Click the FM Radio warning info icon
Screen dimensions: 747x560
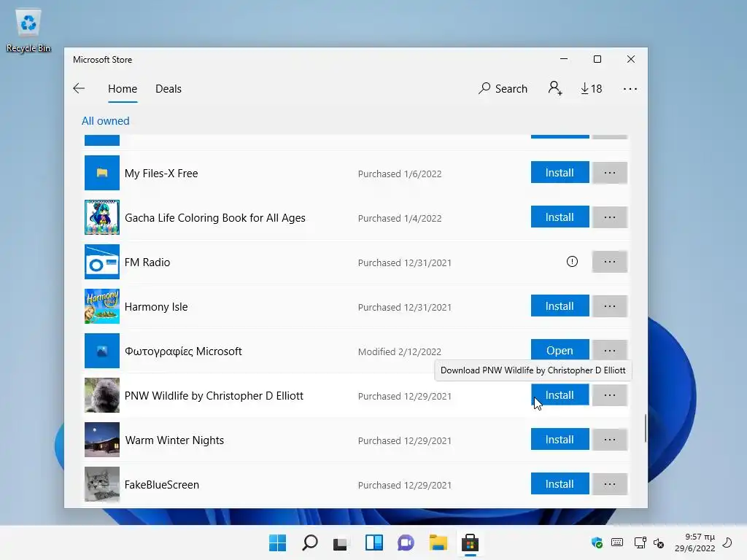572,262
